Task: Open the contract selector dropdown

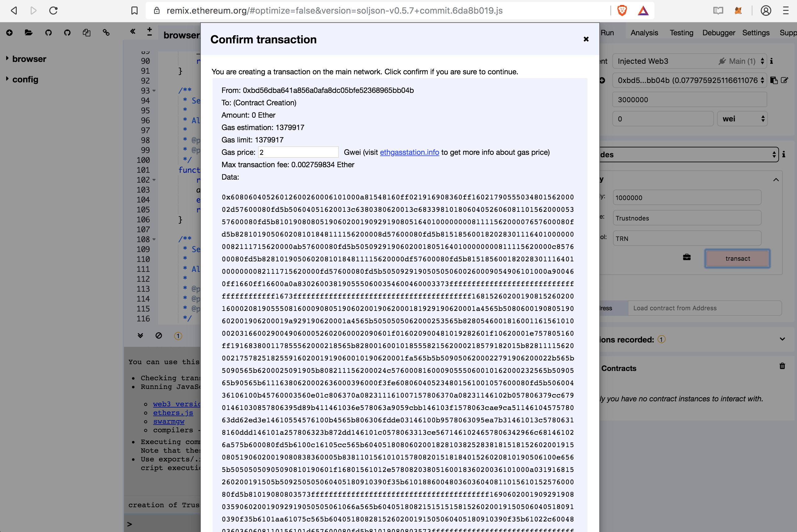Action: pos(689,155)
